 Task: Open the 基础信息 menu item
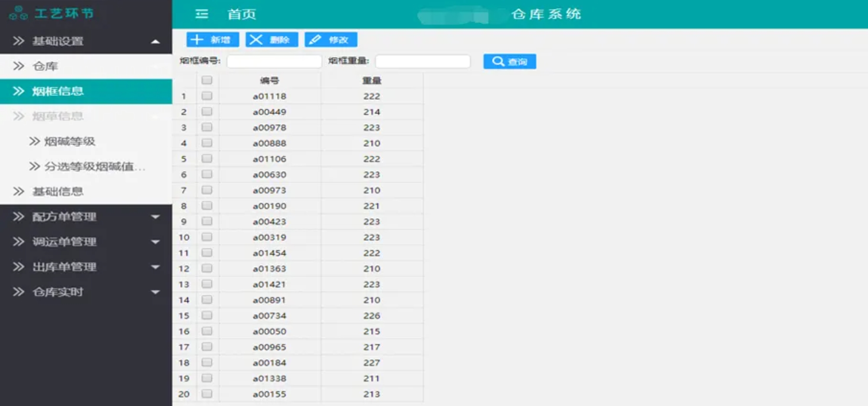point(58,192)
